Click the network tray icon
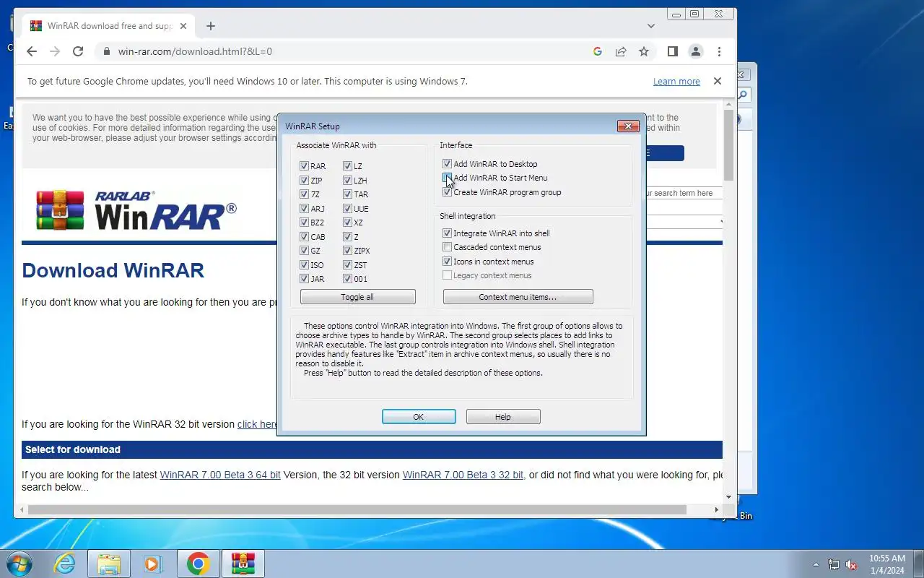Screen dimensions: 924x578 [x=834, y=564]
